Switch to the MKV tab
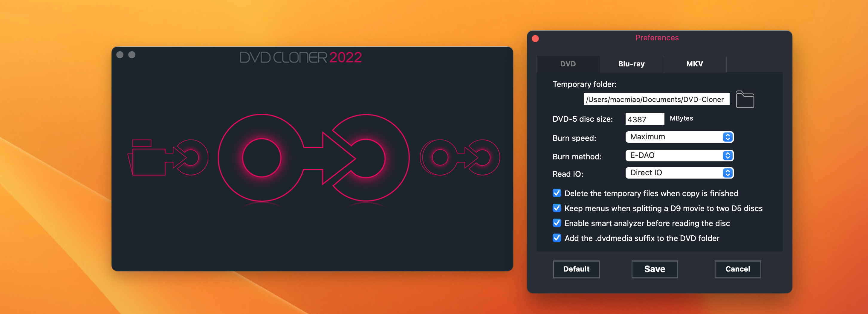This screenshot has width=868, height=314. click(x=694, y=64)
